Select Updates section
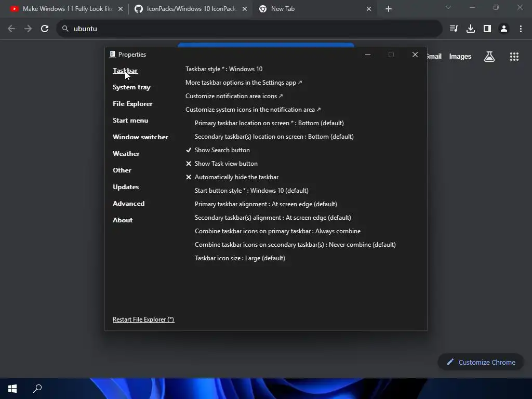 (126, 187)
